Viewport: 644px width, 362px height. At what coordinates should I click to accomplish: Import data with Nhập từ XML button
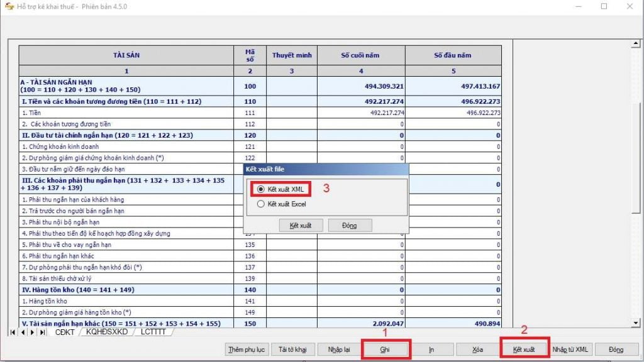pos(570,349)
